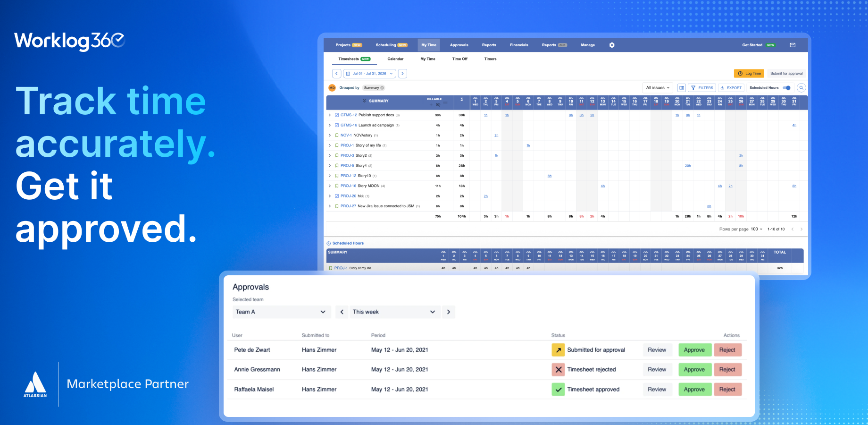Open the Jul 01 - Jul 31 date range picker
Image resolution: width=868 pixels, height=425 pixels.
click(369, 74)
